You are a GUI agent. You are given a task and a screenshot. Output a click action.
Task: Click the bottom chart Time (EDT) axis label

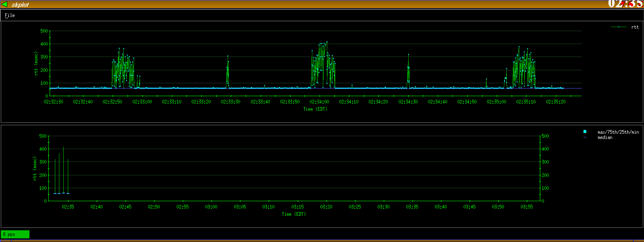coord(294,214)
